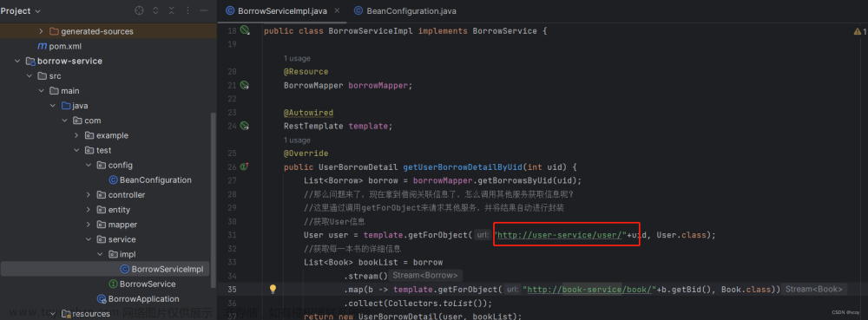Click the http://book-service/book/ URL string
The height and width of the screenshot is (320, 868).
point(589,289)
